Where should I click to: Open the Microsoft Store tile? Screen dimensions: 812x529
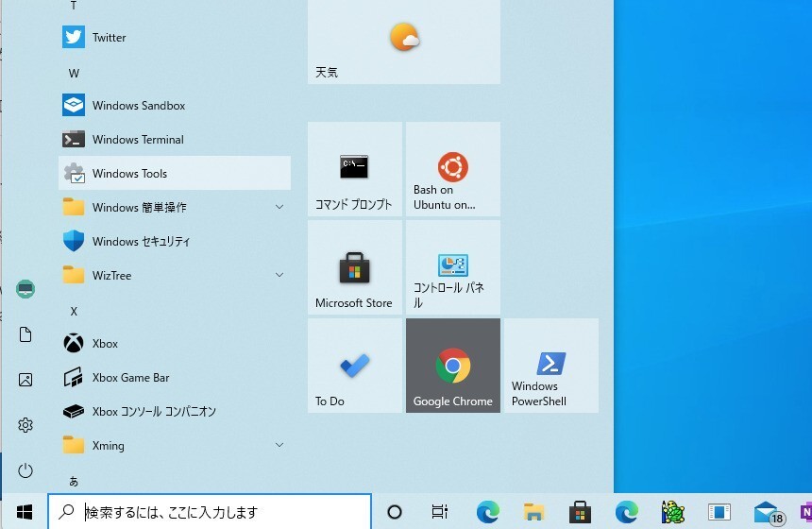(x=354, y=267)
